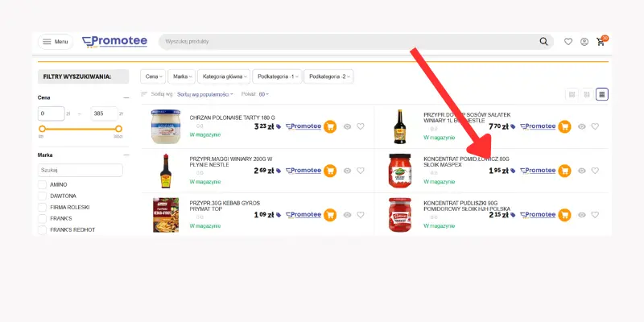This screenshot has width=644, height=322.
Task: Favorite Koncentrat Łowicz heart icon
Action: (x=595, y=171)
